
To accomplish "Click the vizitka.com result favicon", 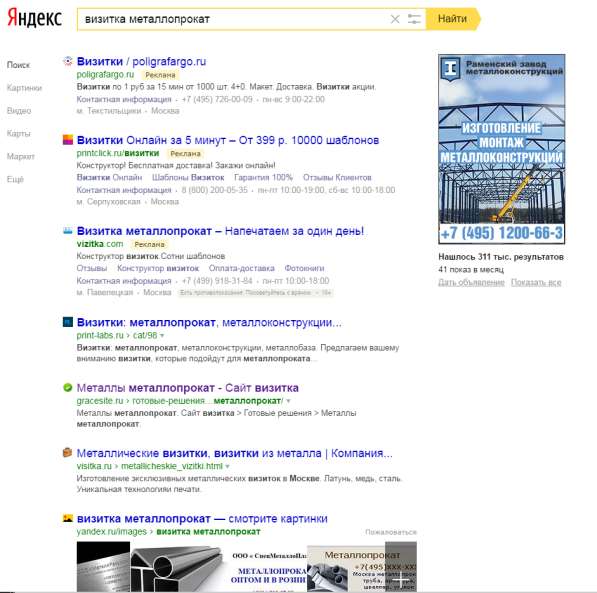I will pyautogui.click(x=68, y=230).
